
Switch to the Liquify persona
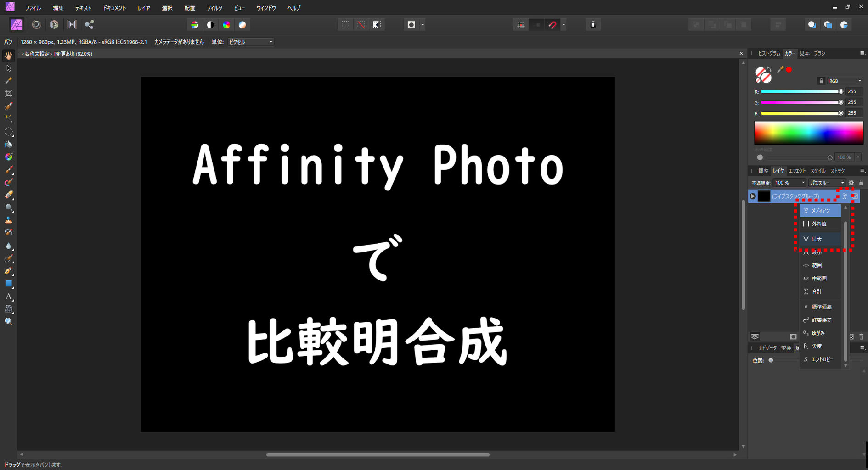[x=36, y=25]
